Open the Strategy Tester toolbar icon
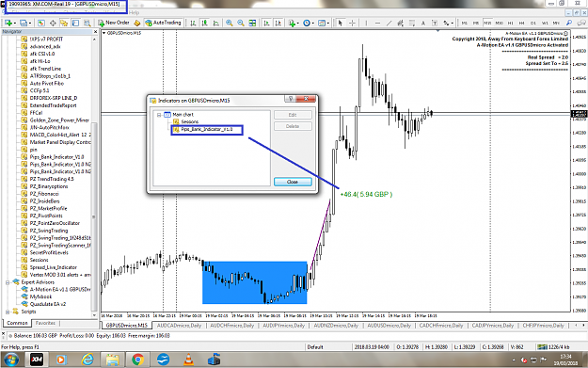This screenshot has height=368, width=588. click(87, 23)
